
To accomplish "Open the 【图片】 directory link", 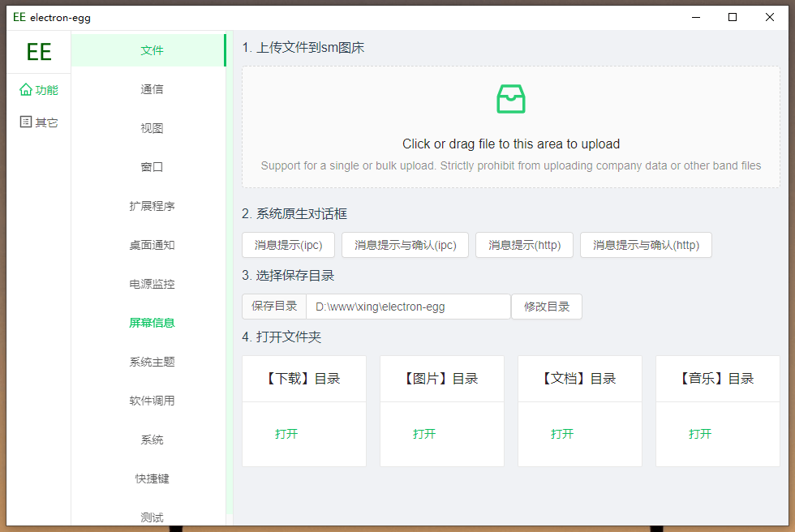I will click(424, 434).
